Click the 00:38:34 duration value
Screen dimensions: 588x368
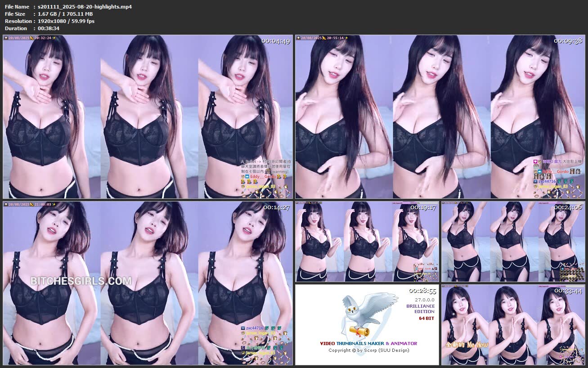[x=49, y=28]
